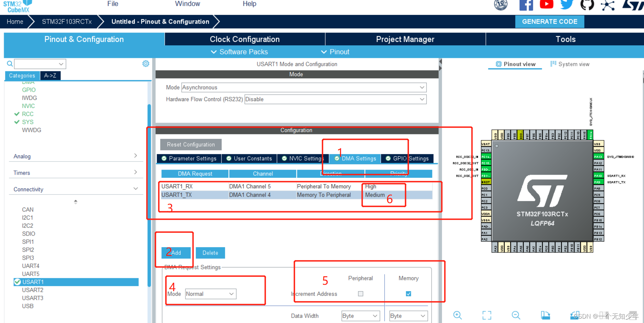Open the Twitter icon link
Image resolution: width=644 pixels, height=323 pixels.
click(567, 5)
